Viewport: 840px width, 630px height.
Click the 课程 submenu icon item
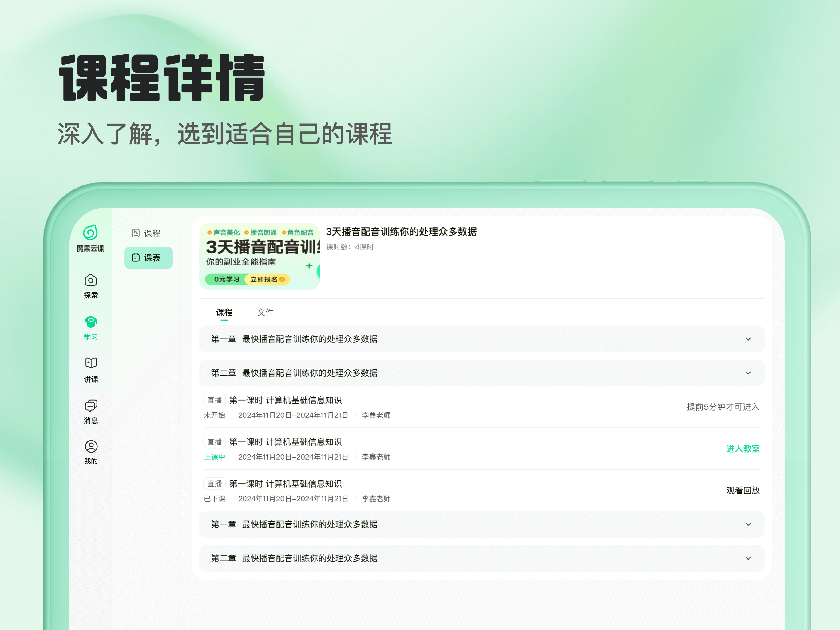(146, 233)
